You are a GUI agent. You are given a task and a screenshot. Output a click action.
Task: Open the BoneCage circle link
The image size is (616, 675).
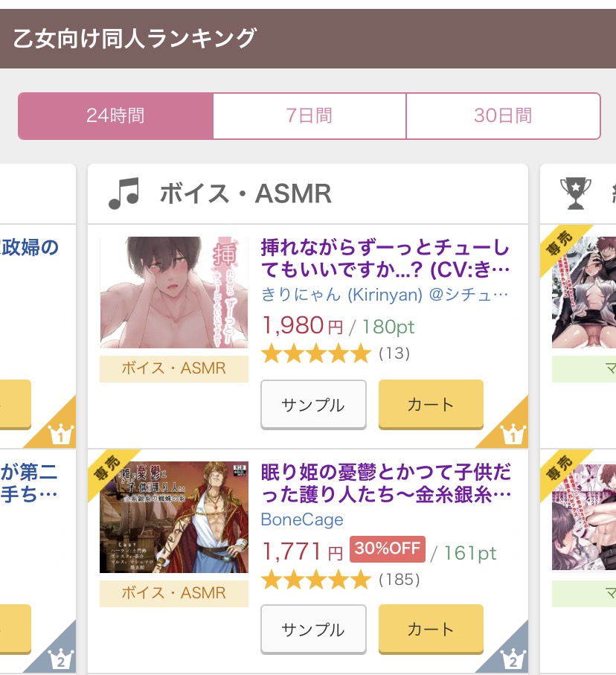302,519
